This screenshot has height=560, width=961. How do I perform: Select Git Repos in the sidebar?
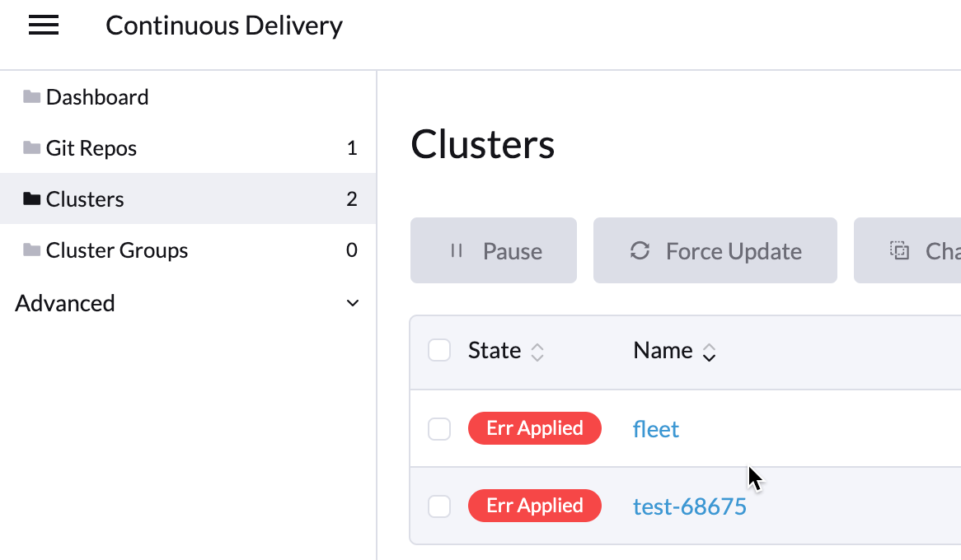89,147
